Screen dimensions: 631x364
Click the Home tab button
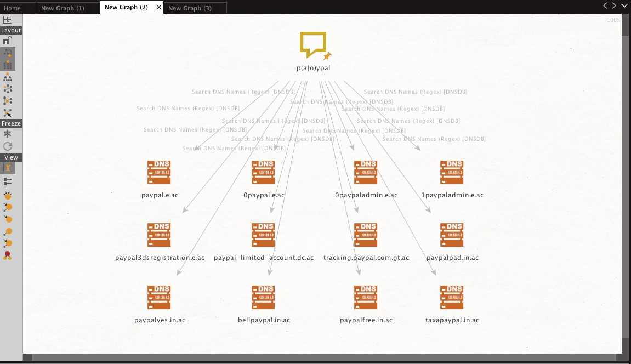[11, 8]
